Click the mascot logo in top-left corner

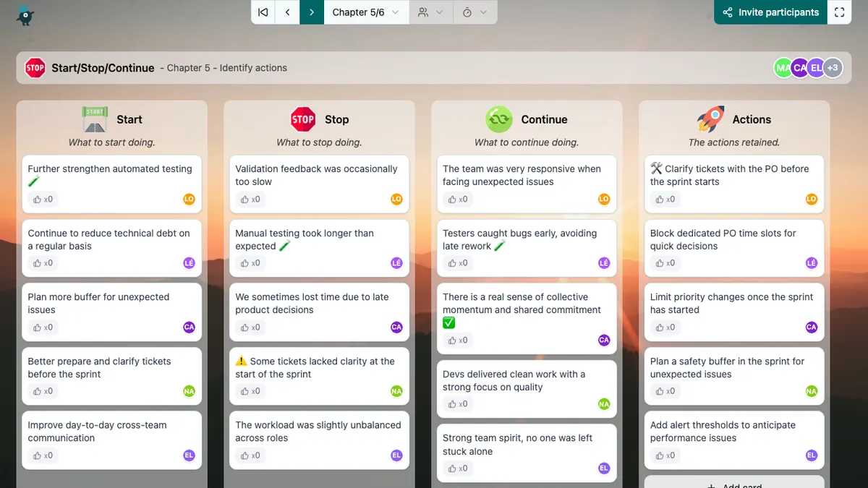(25, 14)
